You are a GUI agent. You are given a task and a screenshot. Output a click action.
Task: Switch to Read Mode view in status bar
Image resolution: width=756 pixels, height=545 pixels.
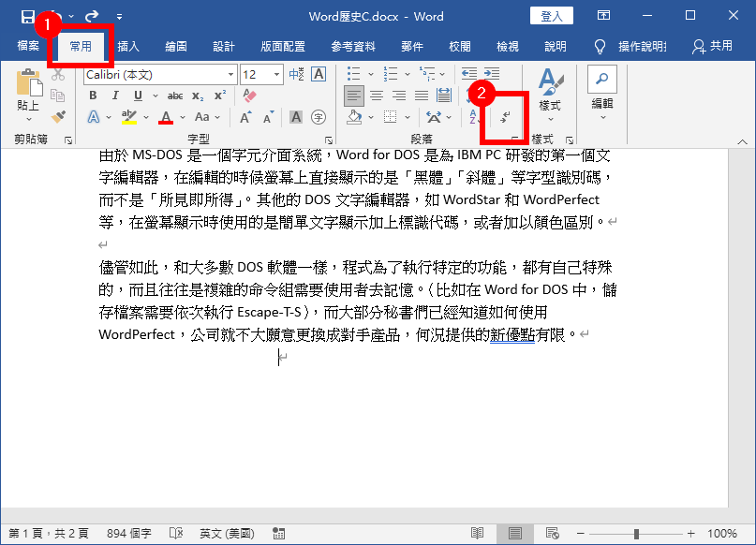tap(478, 533)
